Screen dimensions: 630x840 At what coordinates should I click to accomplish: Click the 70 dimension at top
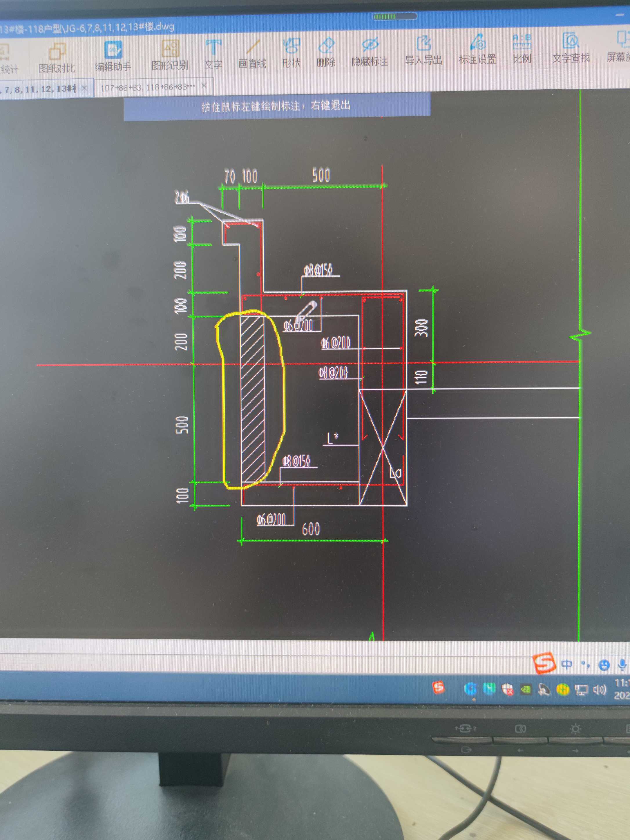[230, 177]
